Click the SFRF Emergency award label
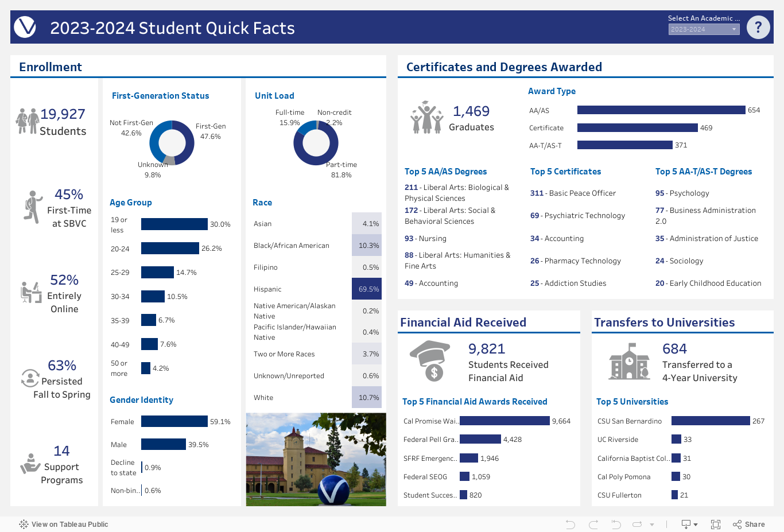This screenshot has width=784, height=532. click(430, 459)
